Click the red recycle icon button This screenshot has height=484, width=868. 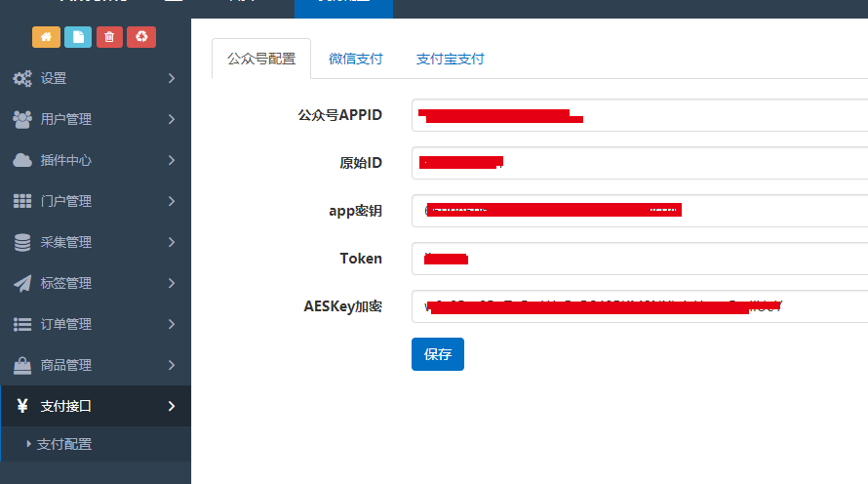141,37
